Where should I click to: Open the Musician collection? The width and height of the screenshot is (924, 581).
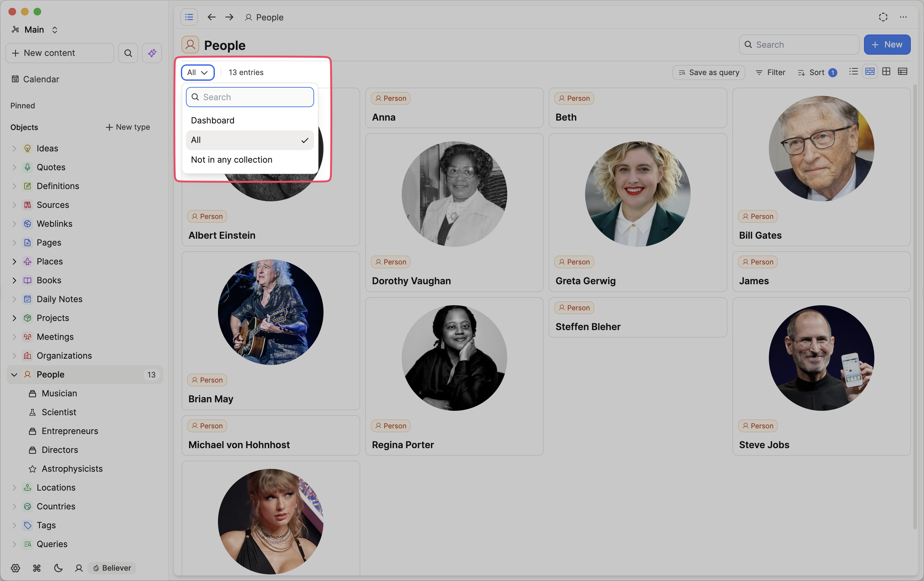[59, 393]
